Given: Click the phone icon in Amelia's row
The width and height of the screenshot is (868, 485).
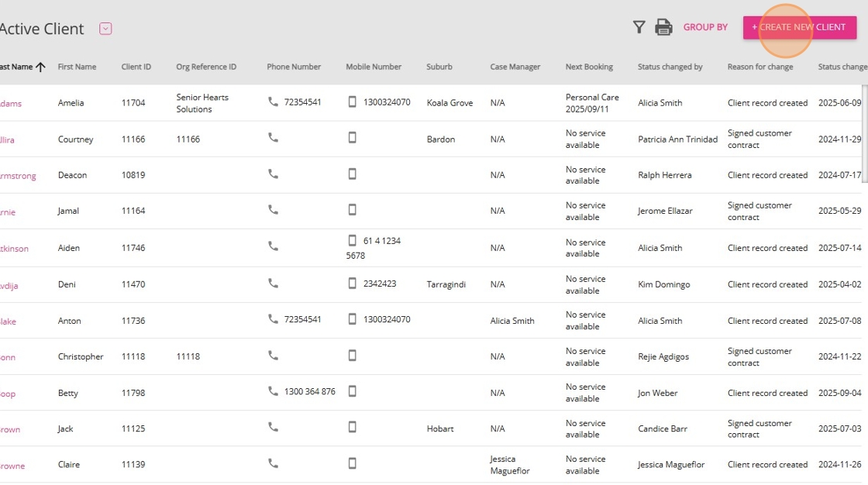Looking at the screenshot, I should [x=273, y=102].
